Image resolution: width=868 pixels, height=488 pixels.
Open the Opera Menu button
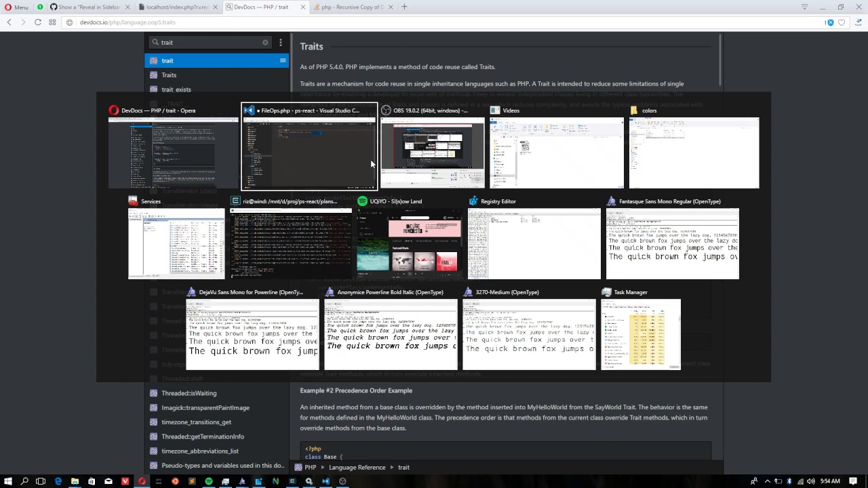click(x=16, y=7)
